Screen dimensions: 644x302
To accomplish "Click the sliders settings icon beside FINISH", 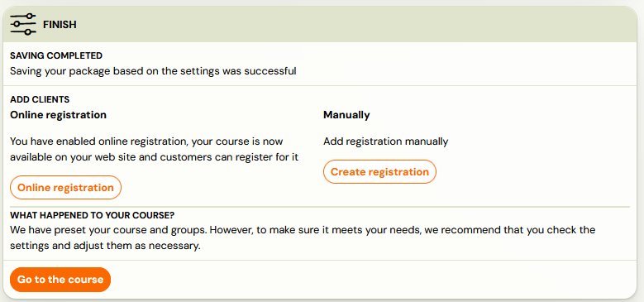I will coord(23,24).
